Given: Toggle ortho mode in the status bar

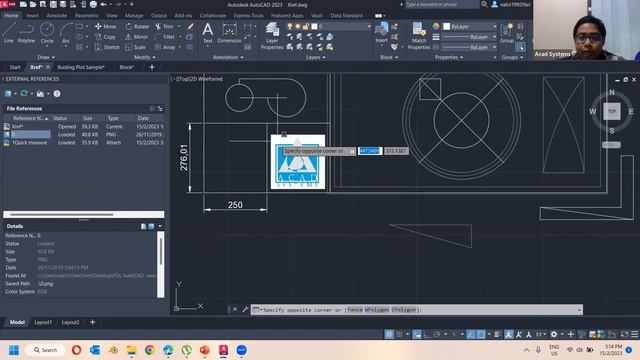Looking at the screenshot, I should point(427,334).
